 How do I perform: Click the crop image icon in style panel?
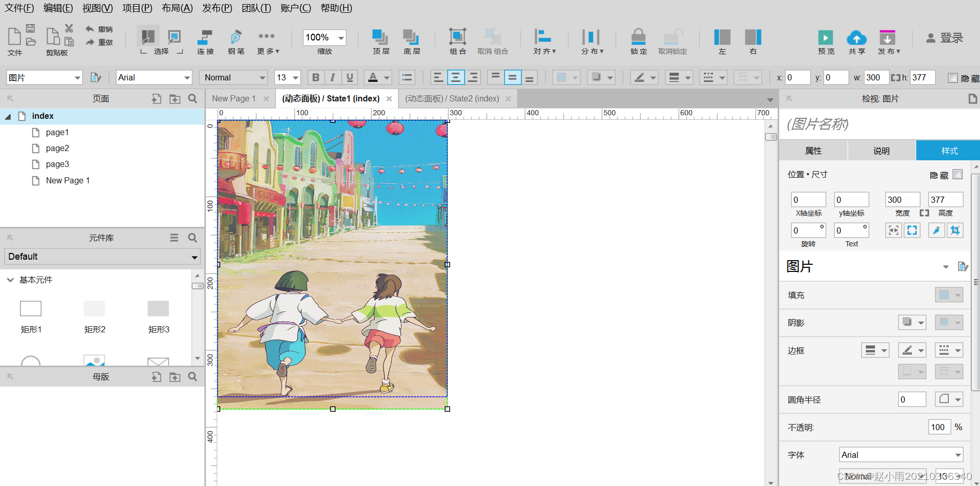coord(955,230)
